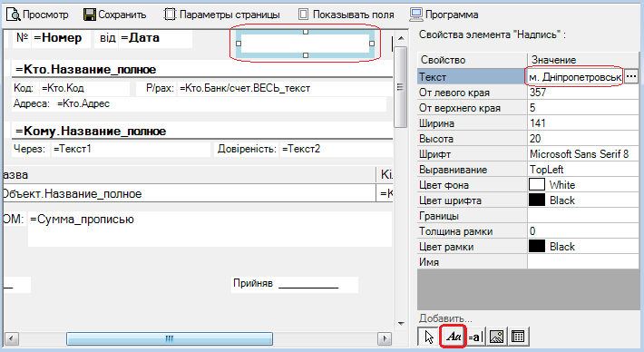Select the Адреса: label
The height and width of the screenshot is (352, 644).
pos(32,104)
